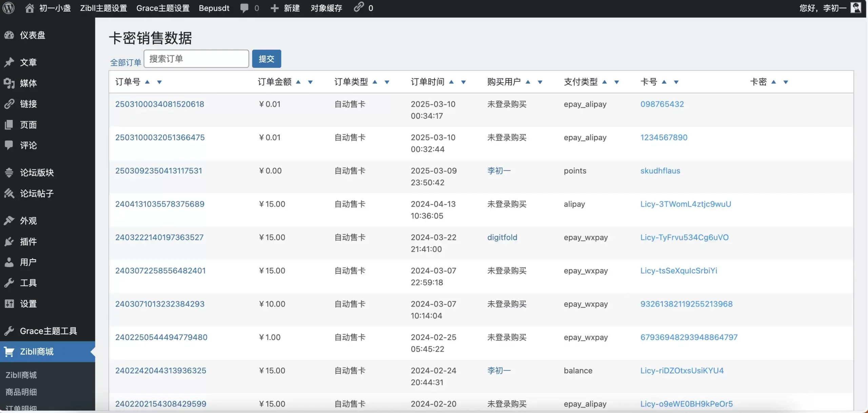Open Grace主题设置 in admin bar
This screenshot has width=868, height=413.
[163, 8]
